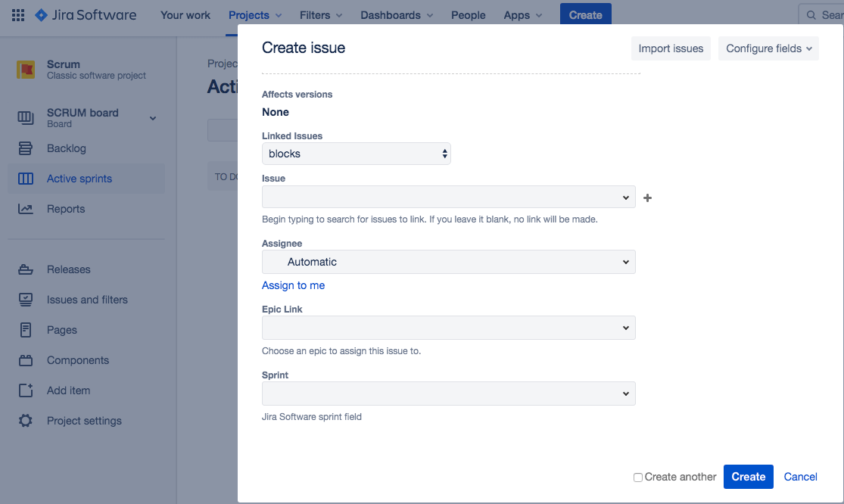Click the Assign to me link
This screenshot has height=504, width=844.
(x=293, y=285)
